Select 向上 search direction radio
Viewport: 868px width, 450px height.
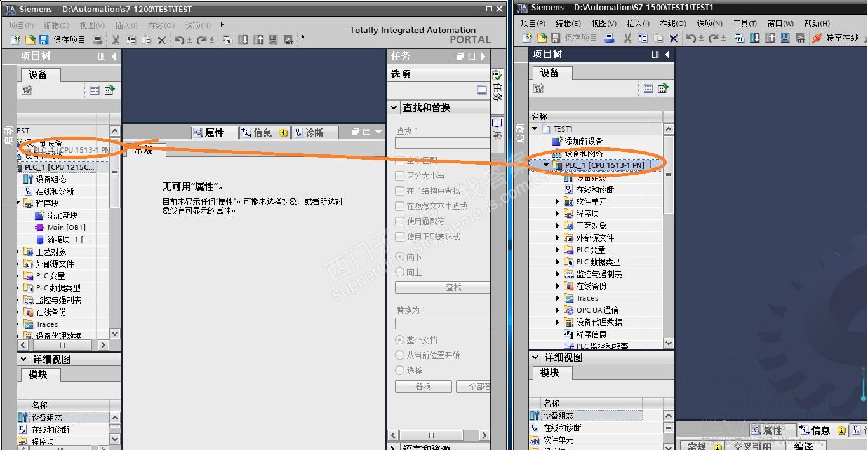pos(400,272)
